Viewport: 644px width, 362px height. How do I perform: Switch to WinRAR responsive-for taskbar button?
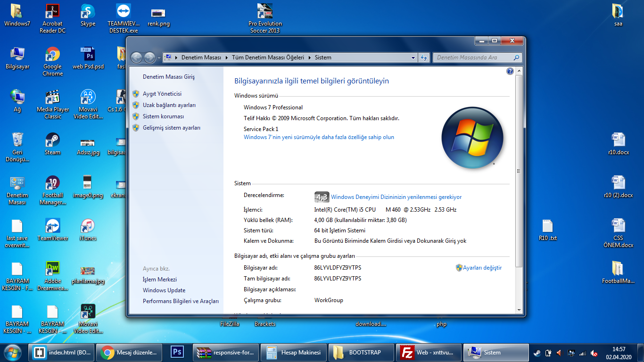pos(226,353)
